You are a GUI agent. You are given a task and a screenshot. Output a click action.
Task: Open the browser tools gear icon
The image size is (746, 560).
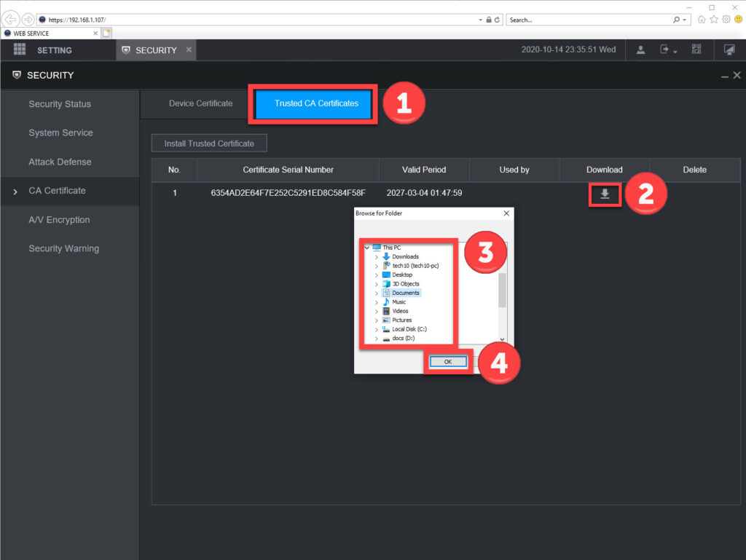click(x=726, y=20)
